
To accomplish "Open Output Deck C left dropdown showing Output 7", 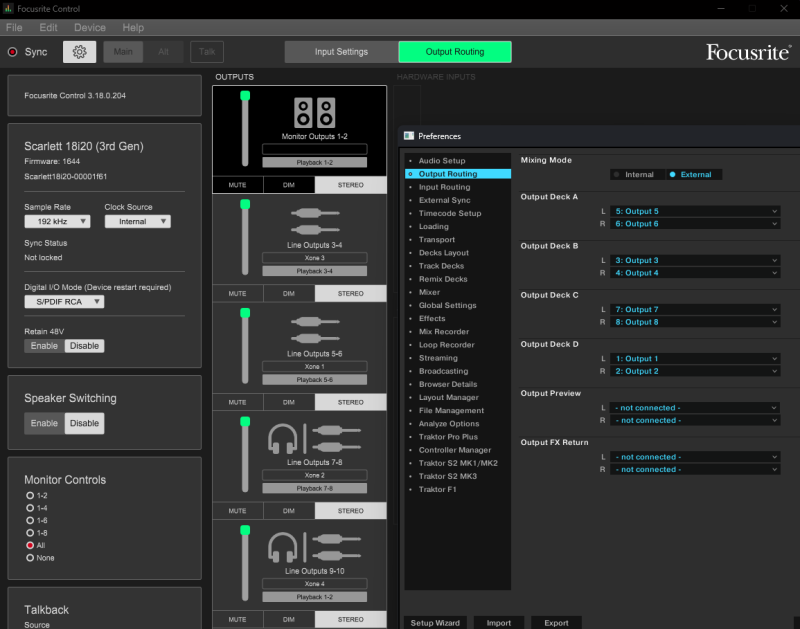I will click(695, 309).
